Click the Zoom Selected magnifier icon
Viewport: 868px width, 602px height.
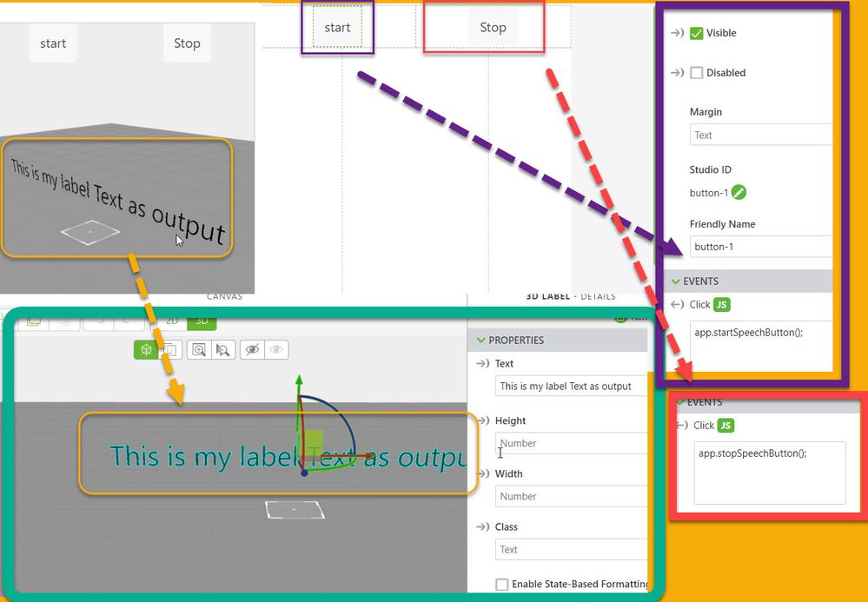[x=223, y=350]
